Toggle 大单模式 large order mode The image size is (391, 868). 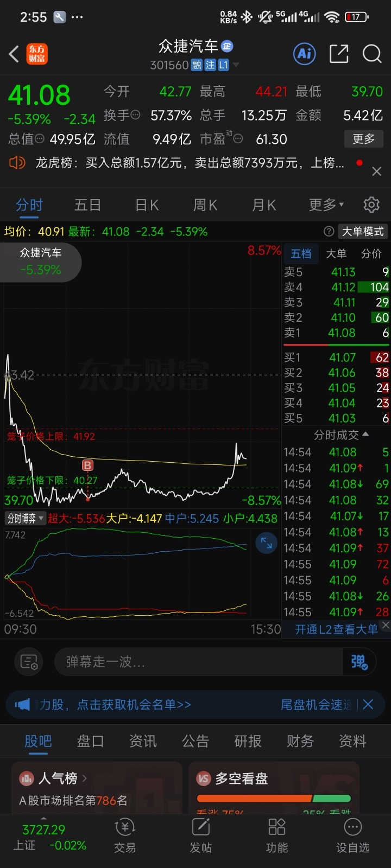coord(363,232)
